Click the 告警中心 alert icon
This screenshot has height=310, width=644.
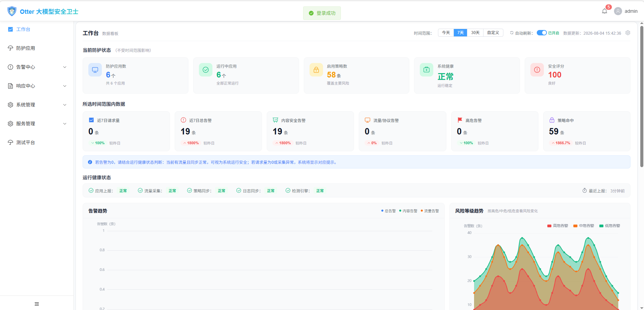10,67
